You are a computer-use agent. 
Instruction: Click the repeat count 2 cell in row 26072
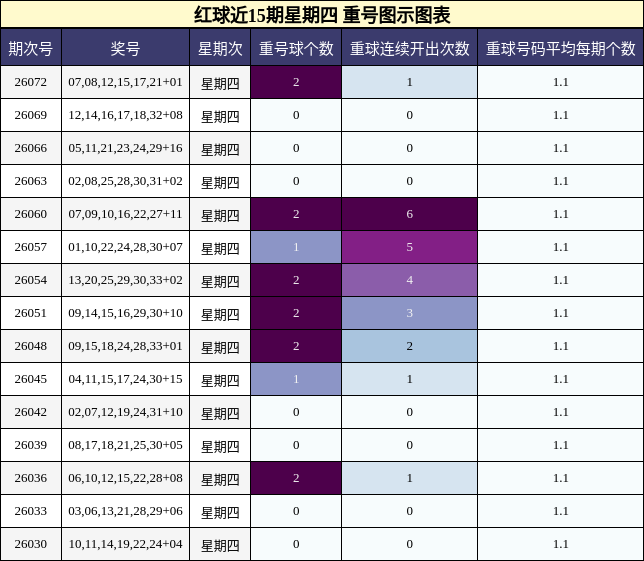click(x=296, y=82)
